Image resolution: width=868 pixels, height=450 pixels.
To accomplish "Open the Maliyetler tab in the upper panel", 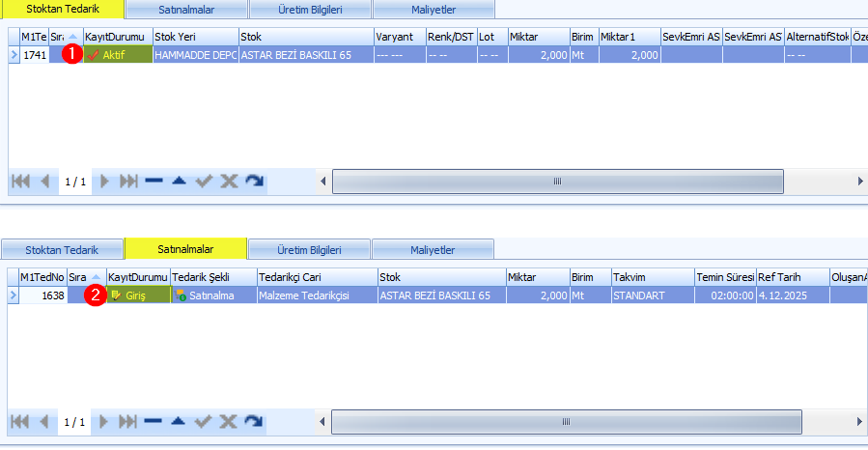I will (x=433, y=10).
